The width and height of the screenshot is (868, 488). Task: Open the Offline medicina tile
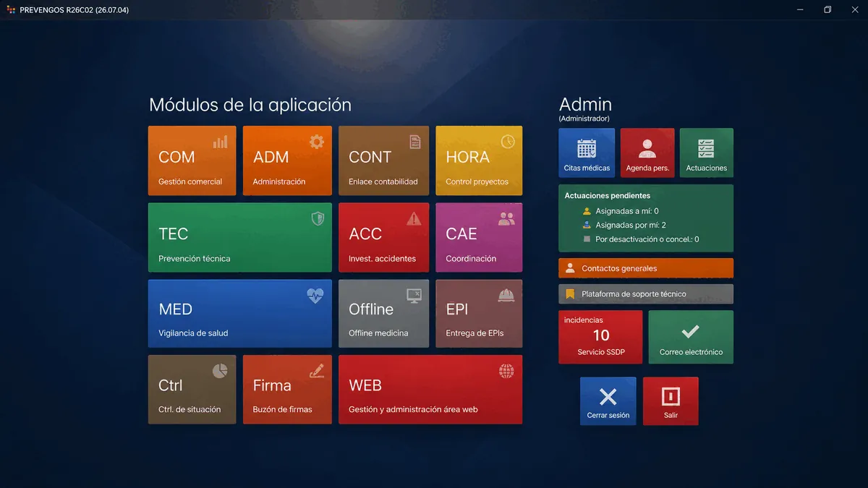[383, 313]
